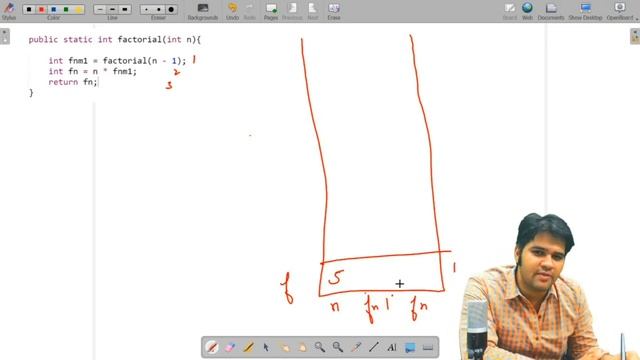Select the Pen tool in stylus palette
640x360 pixels.
click(x=212, y=347)
